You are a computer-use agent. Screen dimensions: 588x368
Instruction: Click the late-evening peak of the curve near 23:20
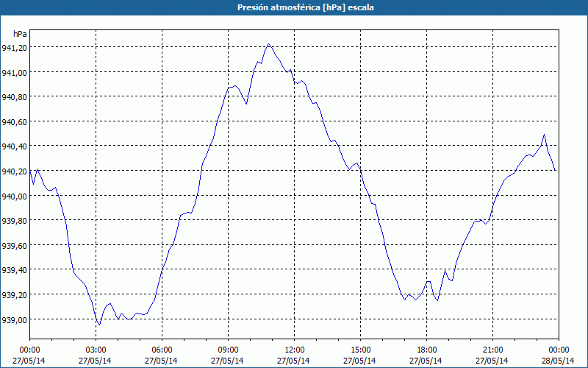coord(544,135)
